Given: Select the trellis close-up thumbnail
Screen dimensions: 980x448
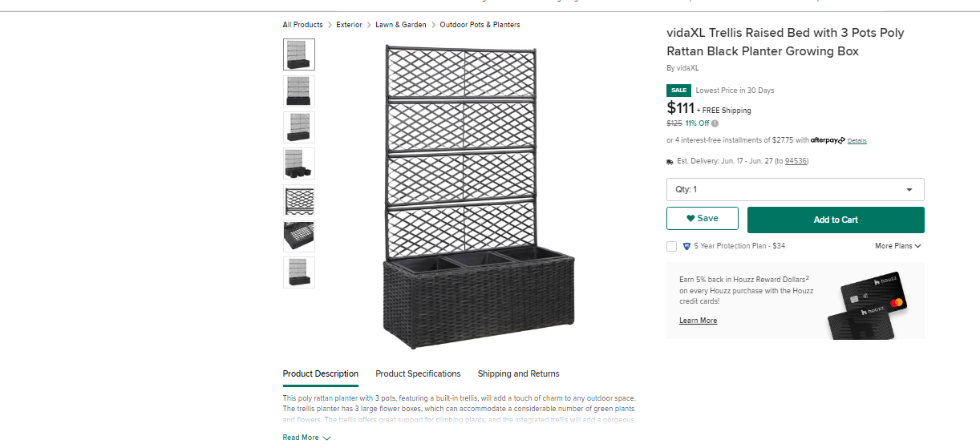Looking at the screenshot, I should pyautogui.click(x=299, y=200).
